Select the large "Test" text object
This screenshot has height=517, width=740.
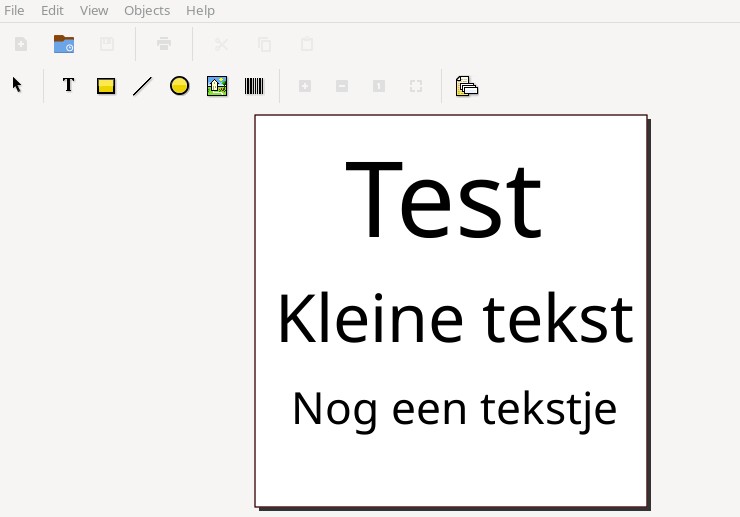(443, 201)
